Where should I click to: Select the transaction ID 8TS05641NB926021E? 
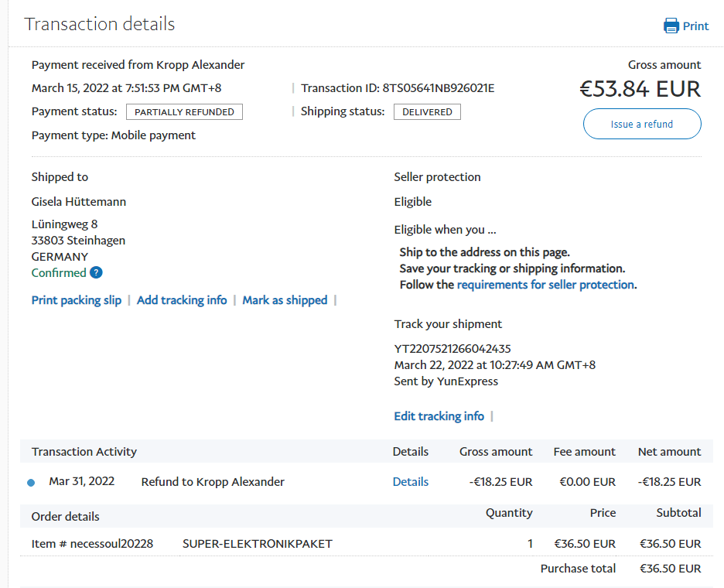coord(438,88)
